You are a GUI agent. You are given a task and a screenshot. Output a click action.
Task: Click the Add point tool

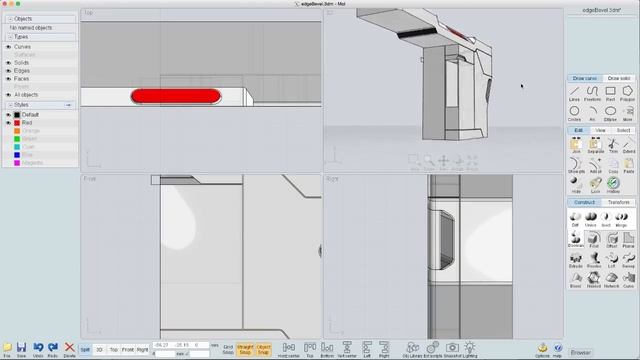click(595, 166)
